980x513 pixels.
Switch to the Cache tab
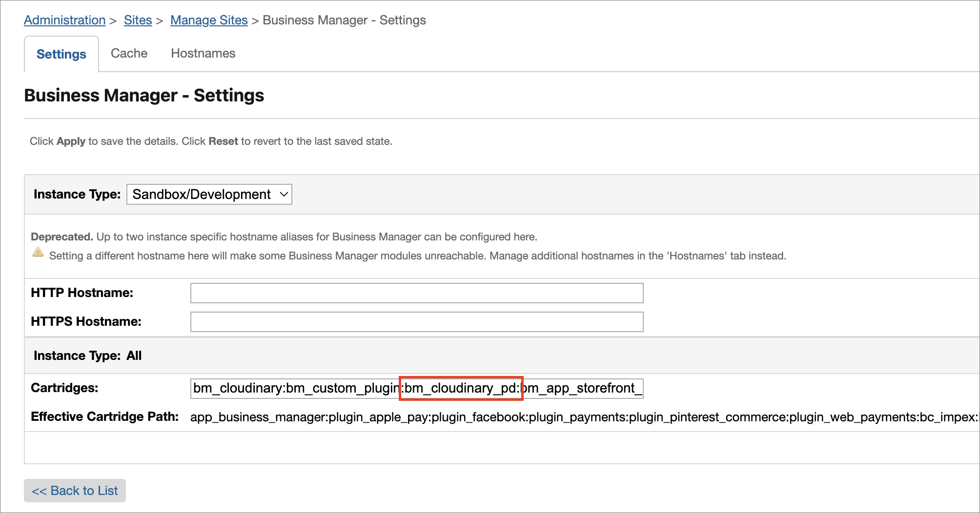129,53
